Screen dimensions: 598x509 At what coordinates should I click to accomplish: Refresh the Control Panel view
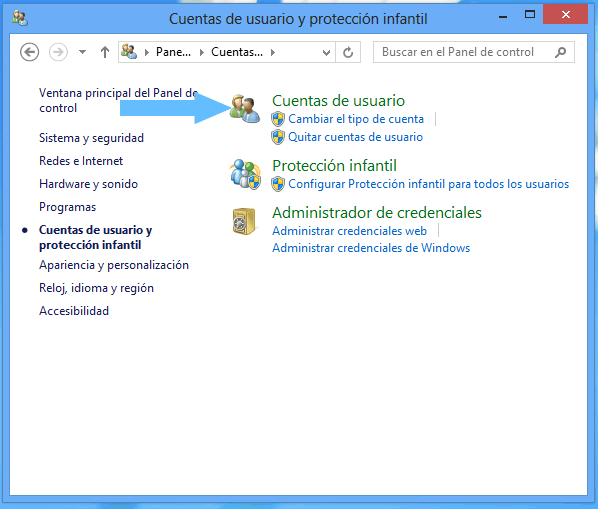click(x=348, y=52)
